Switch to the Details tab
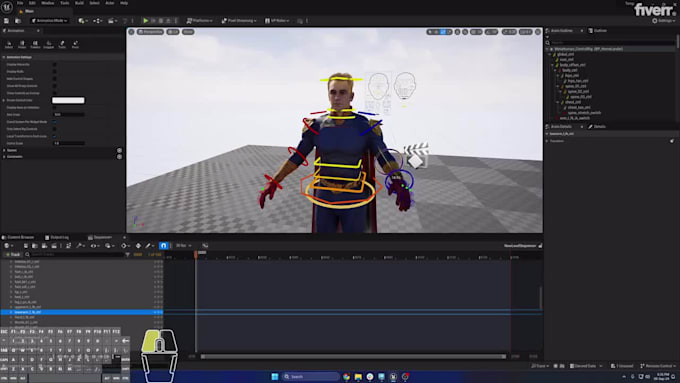The width and height of the screenshot is (680, 383). point(597,127)
